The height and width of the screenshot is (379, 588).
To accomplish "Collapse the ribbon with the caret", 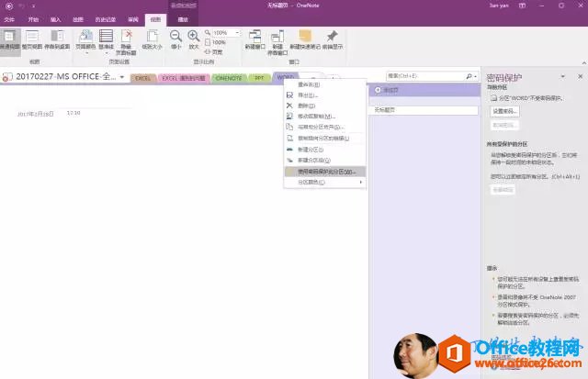I will [584, 62].
